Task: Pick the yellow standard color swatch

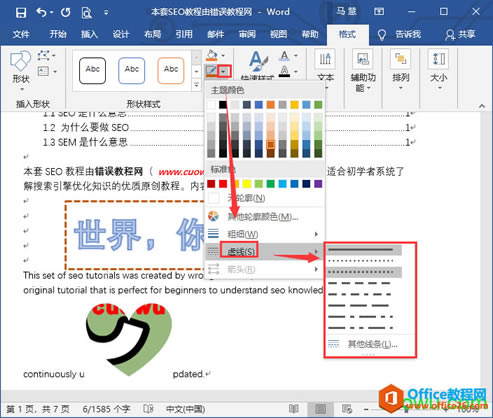Action: (x=246, y=184)
